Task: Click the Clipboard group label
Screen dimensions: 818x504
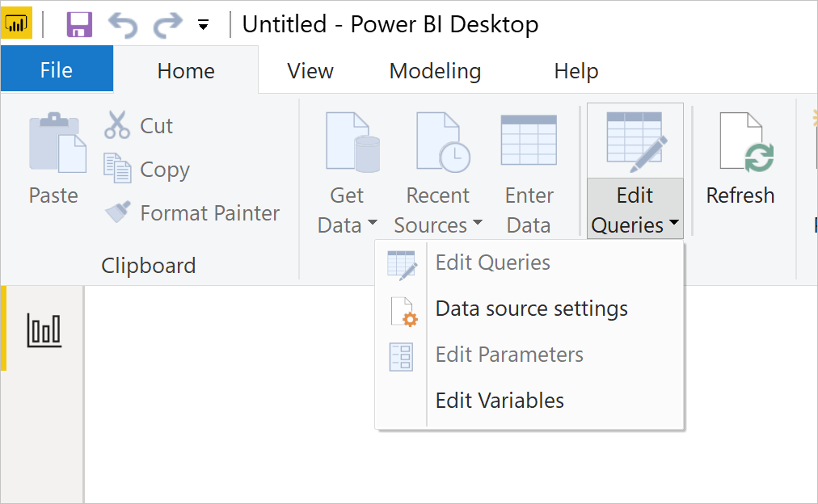Action: tap(149, 267)
